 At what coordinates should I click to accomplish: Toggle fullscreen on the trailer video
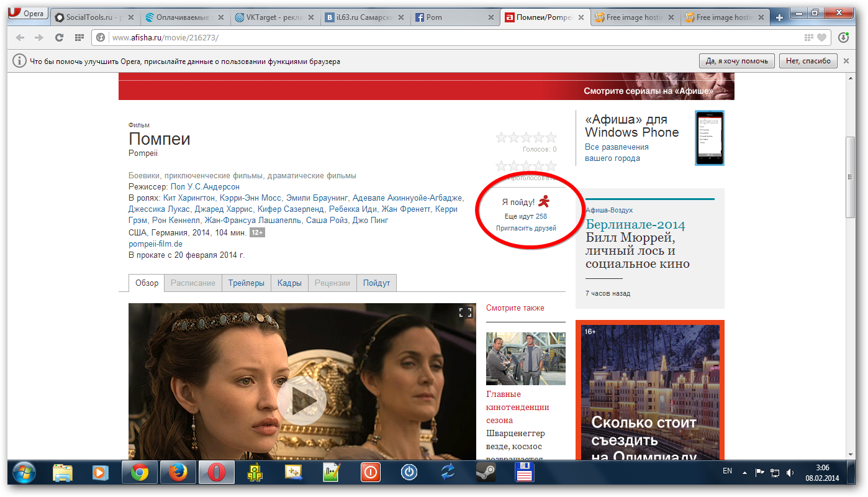point(465,312)
